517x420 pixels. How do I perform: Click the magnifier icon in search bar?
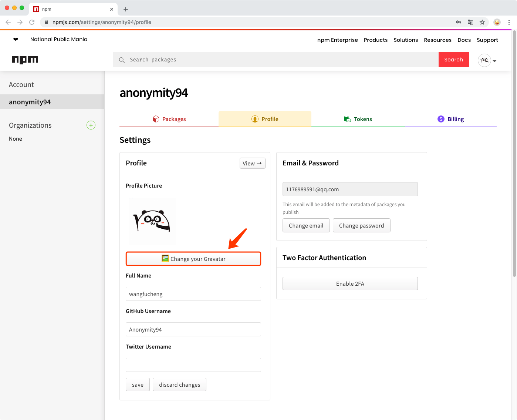[122, 60]
